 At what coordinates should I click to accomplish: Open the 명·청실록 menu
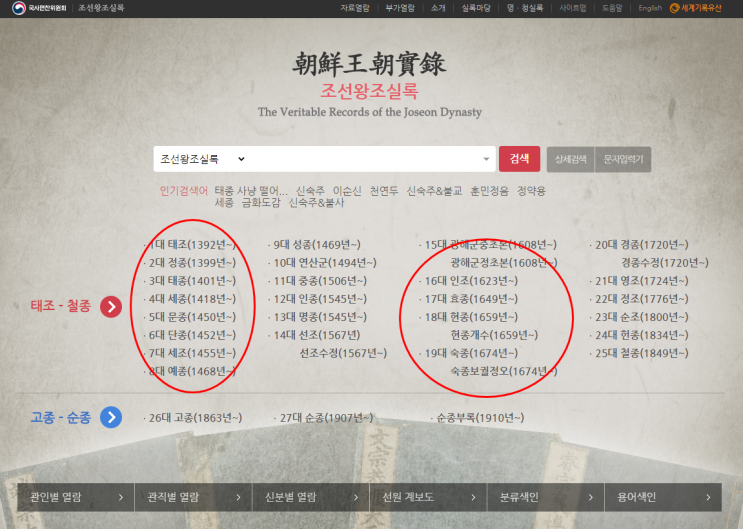coord(525,8)
